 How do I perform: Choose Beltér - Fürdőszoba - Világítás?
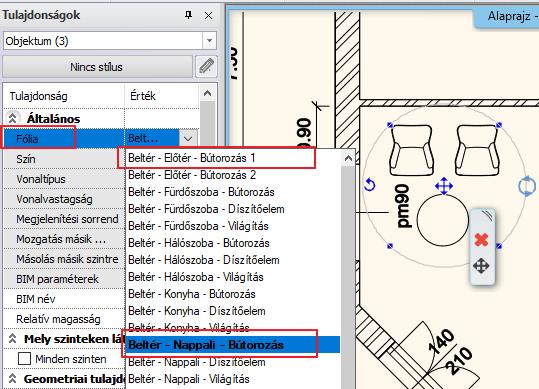234,226
